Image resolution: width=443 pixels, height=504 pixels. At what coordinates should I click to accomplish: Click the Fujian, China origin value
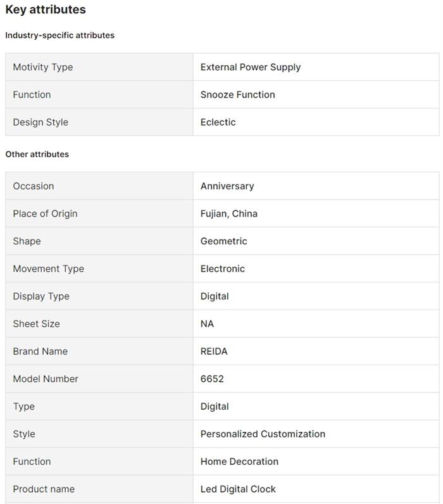(x=229, y=214)
